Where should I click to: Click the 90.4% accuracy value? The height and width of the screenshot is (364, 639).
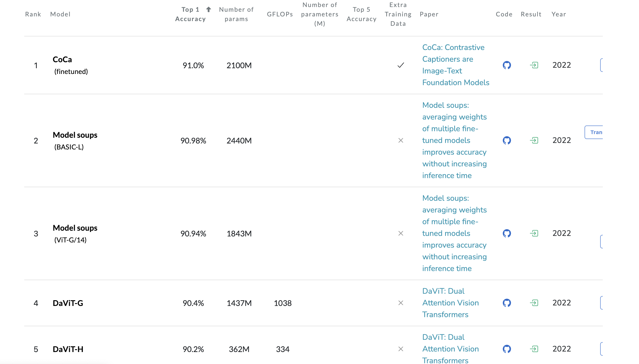[193, 303]
